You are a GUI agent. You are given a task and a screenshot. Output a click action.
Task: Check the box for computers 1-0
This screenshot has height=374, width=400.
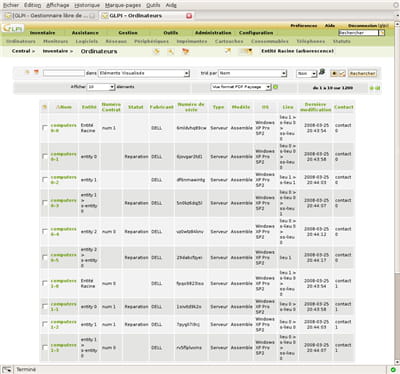45,284
